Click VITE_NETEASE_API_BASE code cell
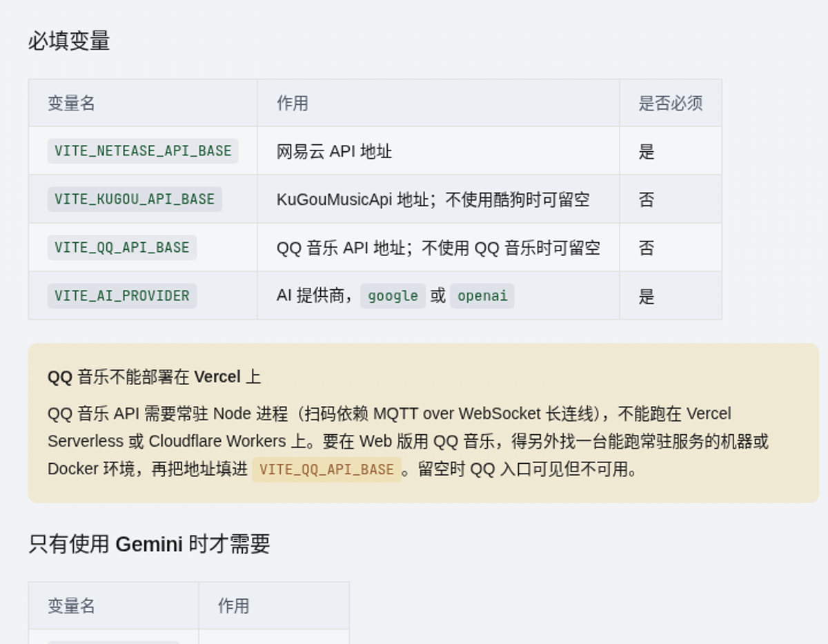Image resolution: width=828 pixels, height=644 pixels. [x=143, y=151]
